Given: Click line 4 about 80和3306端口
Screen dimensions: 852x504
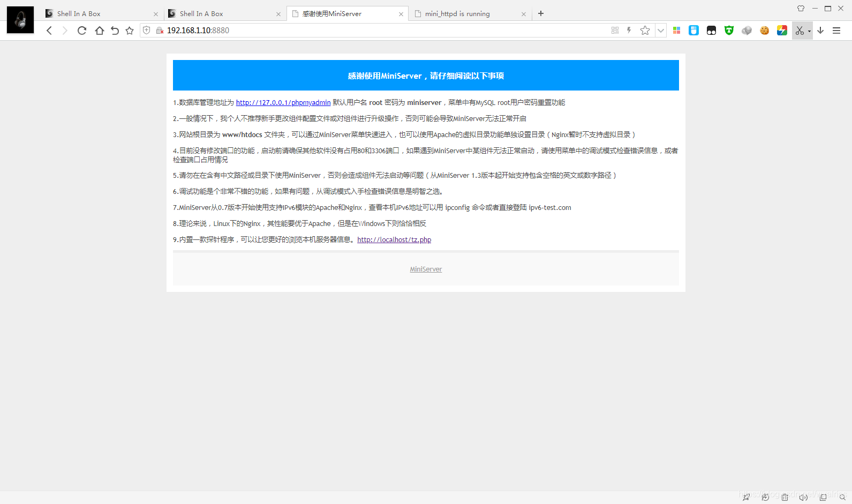Looking at the screenshot, I should click(x=426, y=155).
